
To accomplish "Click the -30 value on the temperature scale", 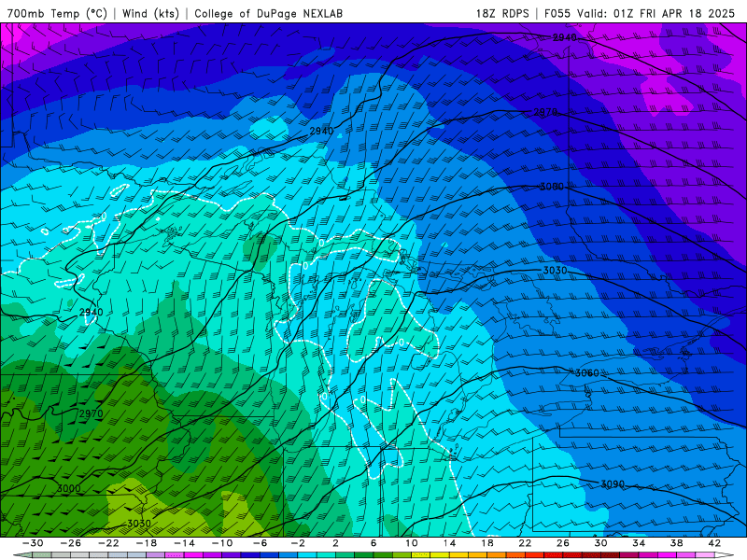I will coord(33,543).
